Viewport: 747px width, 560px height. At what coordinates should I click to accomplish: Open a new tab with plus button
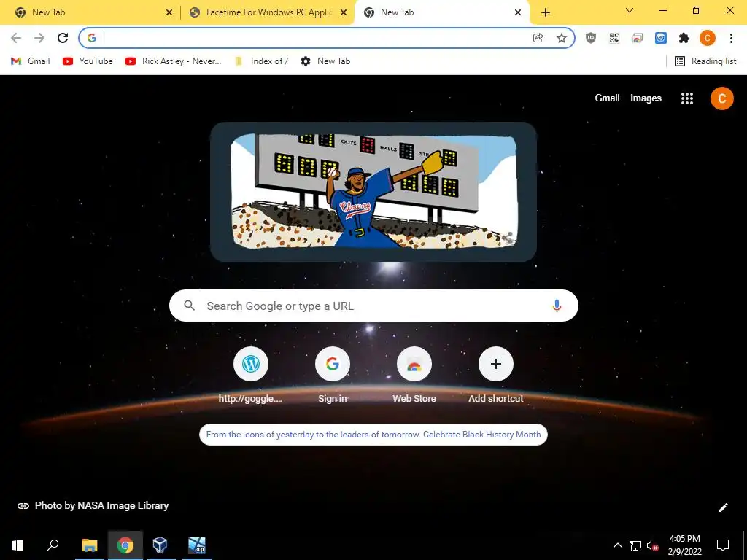point(546,13)
